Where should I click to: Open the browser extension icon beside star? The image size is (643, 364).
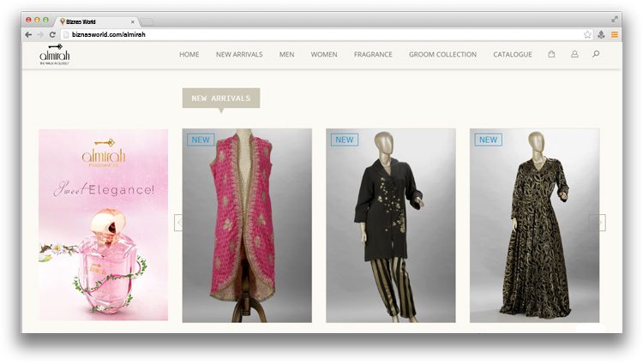point(601,35)
